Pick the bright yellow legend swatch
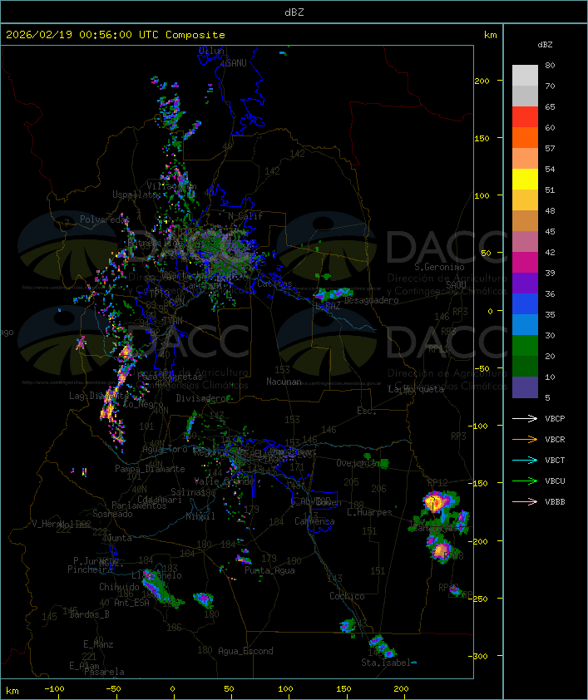The image size is (588, 700). click(x=525, y=180)
